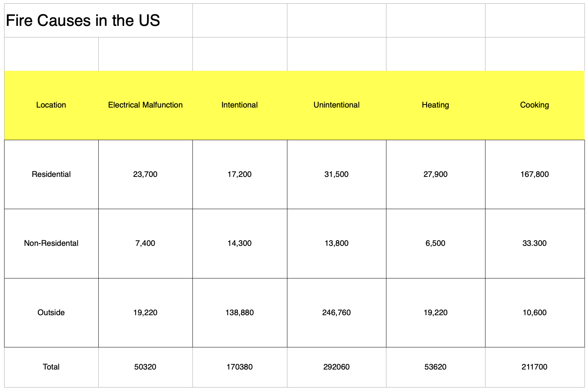The image size is (586, 392).
Task: Click the cell with value 33.300
Action: coord(534,243)
